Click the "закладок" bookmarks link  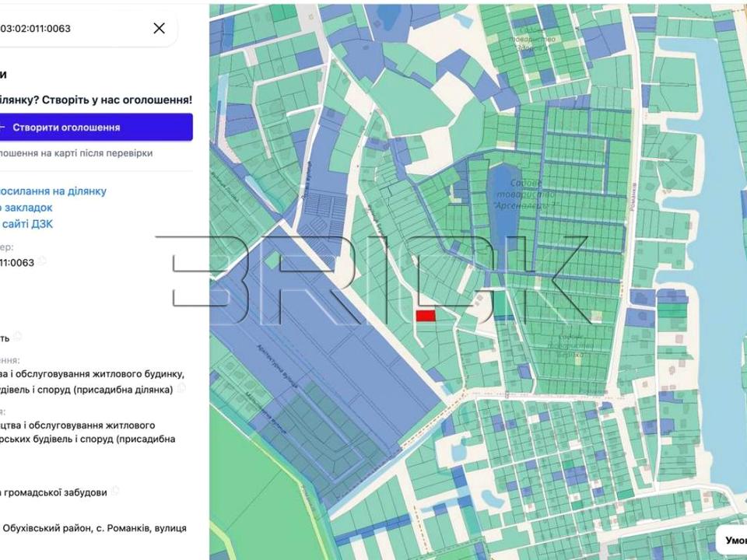click(26, 208)
